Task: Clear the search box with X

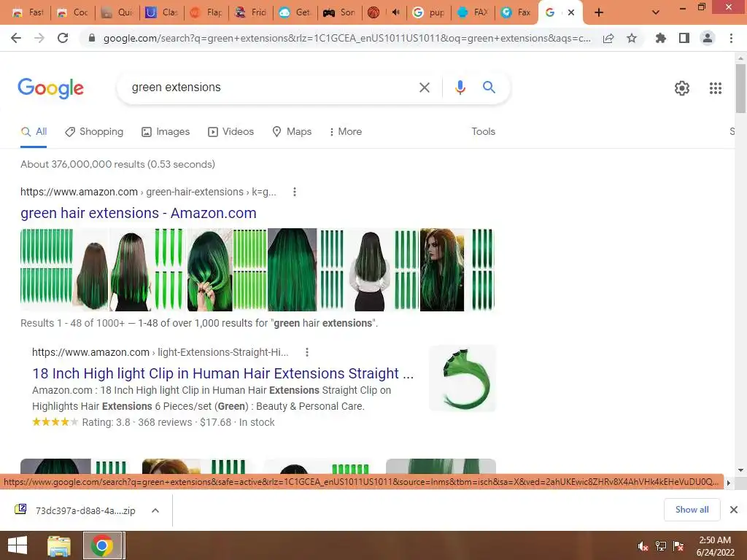Action: tap(424, 87)
